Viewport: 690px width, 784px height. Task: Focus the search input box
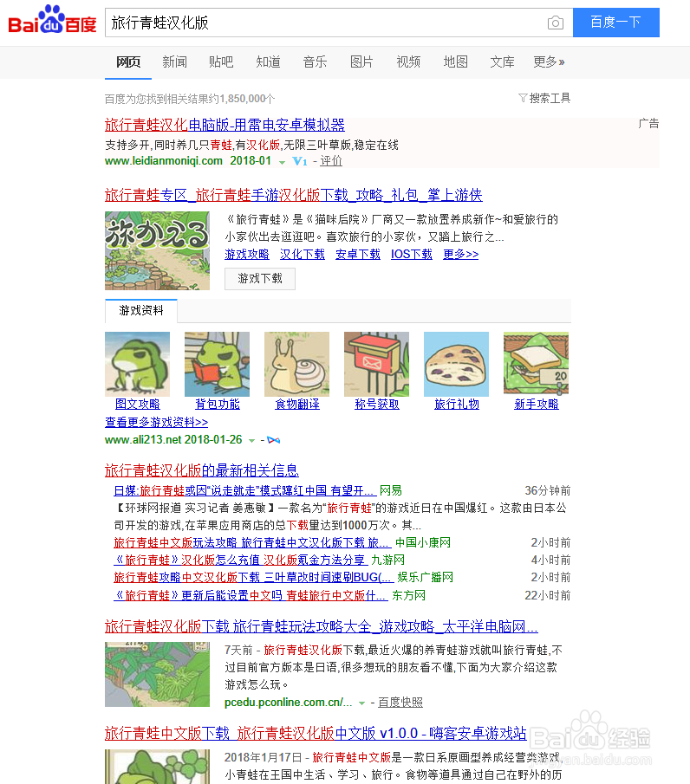pyautogui.click(x=325, y=23)
